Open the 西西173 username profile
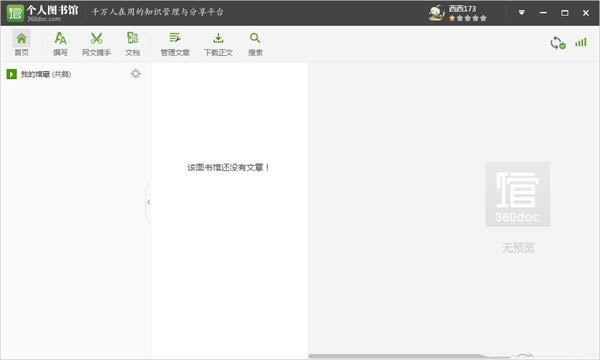The image size is (600, 360). tap(462, 8)
